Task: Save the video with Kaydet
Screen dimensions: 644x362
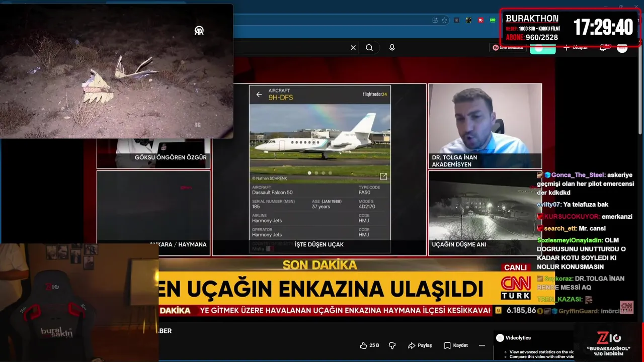Action: pyautogui.click(x=456, y=345)
